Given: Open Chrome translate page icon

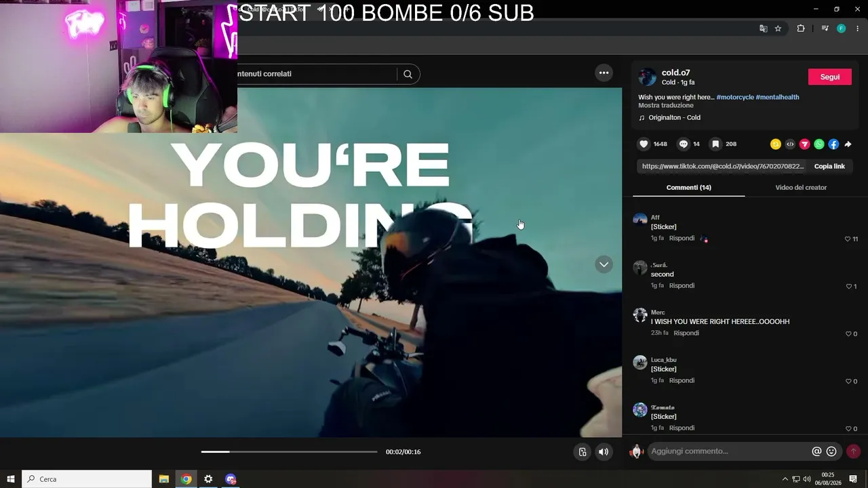Looking at the screenshot, I should pos(764,28).
